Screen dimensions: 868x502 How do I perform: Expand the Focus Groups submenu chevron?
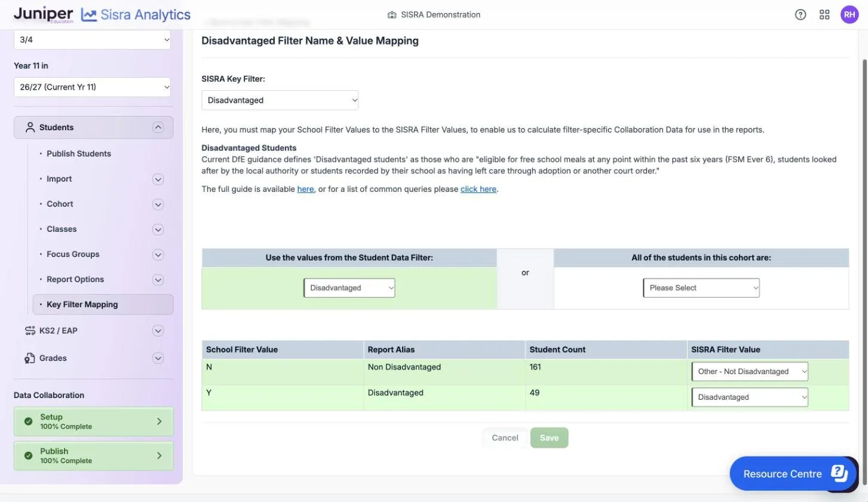coord(158,254)
